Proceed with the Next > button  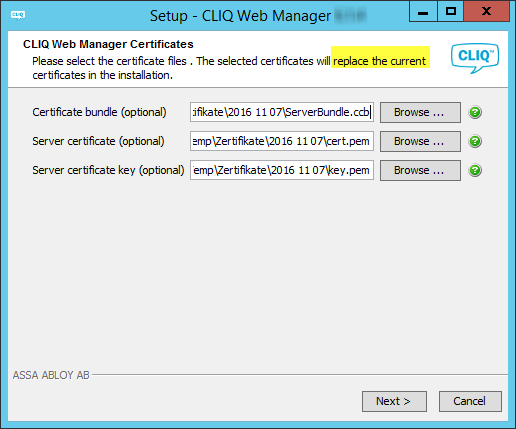(x=394, y=401)
